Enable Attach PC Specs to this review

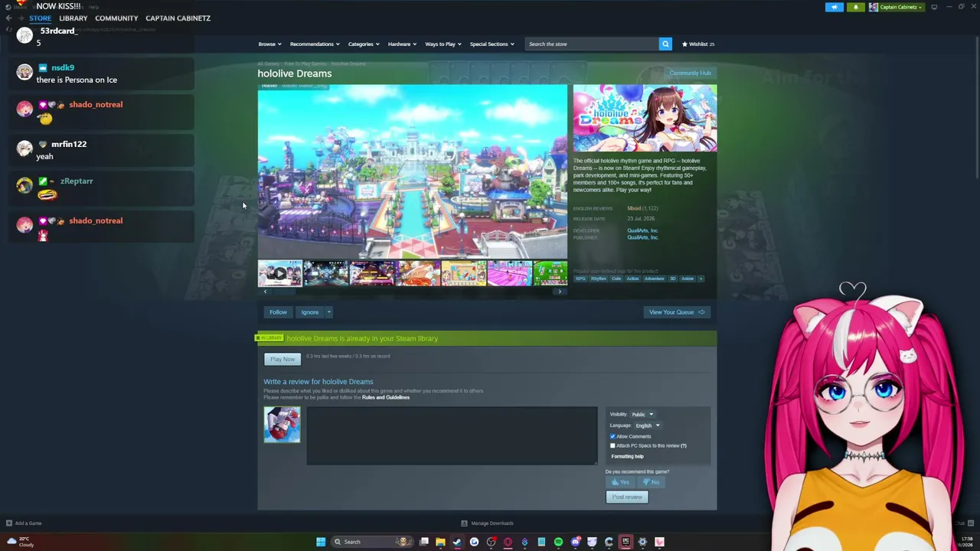[x=612, y=445]
